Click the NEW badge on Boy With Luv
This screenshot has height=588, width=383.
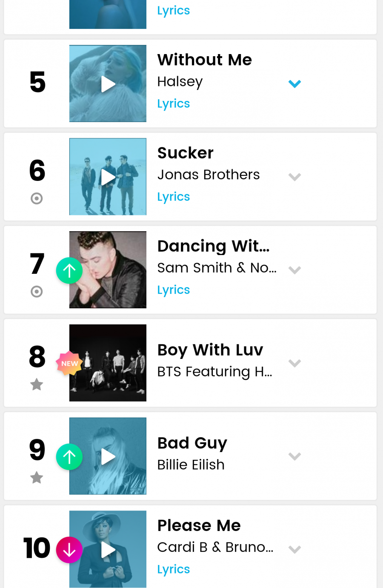(x=69, y=363)
